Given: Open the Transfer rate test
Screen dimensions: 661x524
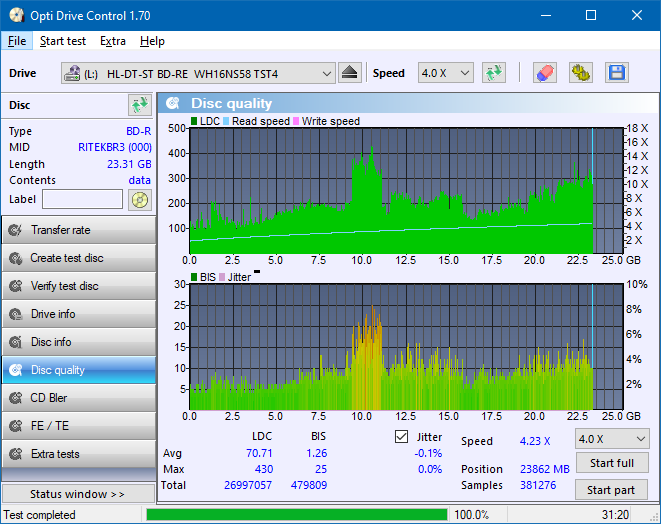Looking at the screenshot, I should [79, 230].
